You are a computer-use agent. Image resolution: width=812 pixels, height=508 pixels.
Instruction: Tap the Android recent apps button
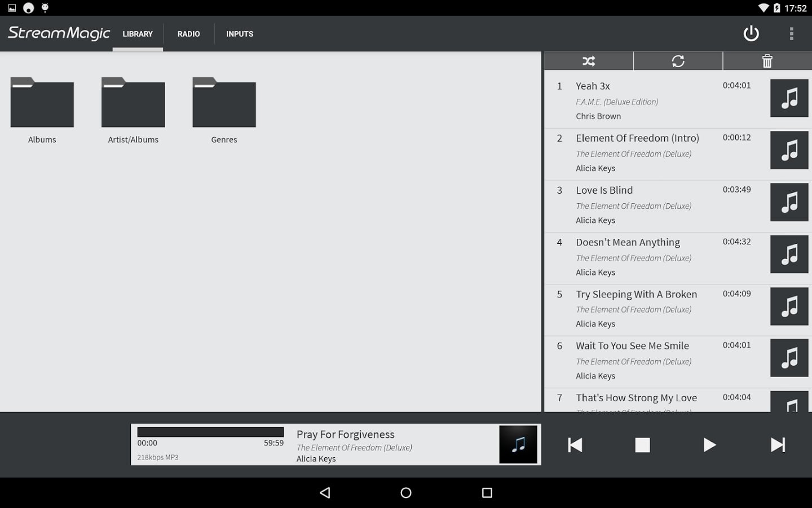click(487, 493)
